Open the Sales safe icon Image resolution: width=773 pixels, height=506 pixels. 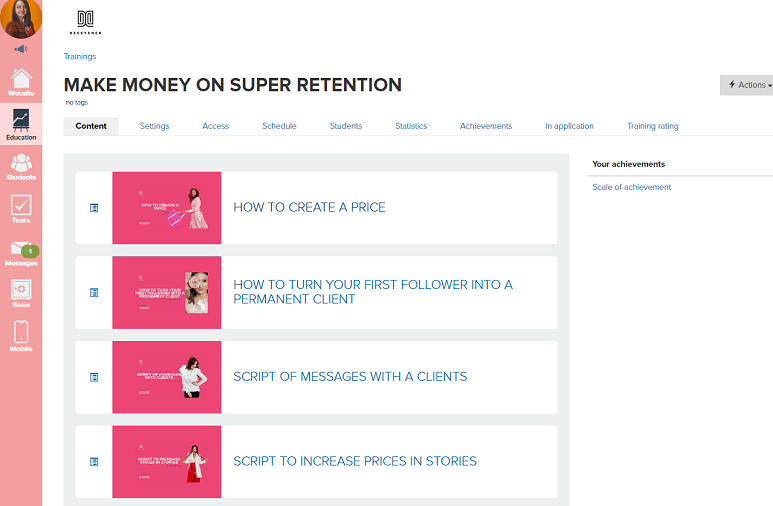pyautogui.click(x=21, y=291)
